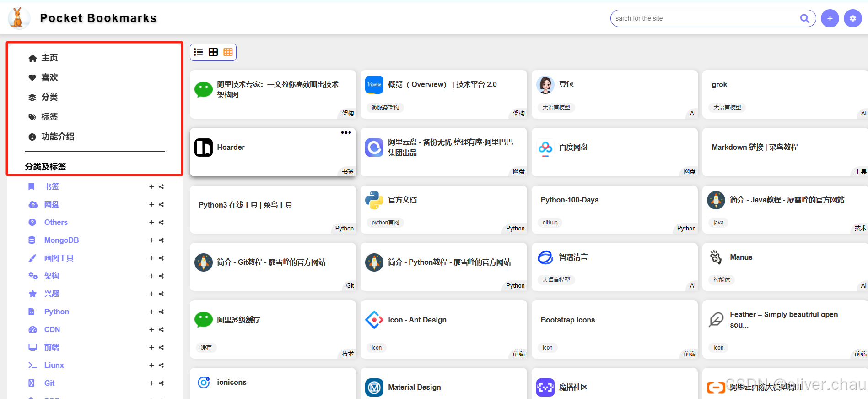868x399 pixels.
Task: Open the 魔搭社区 bookmark
Action: 615,383
